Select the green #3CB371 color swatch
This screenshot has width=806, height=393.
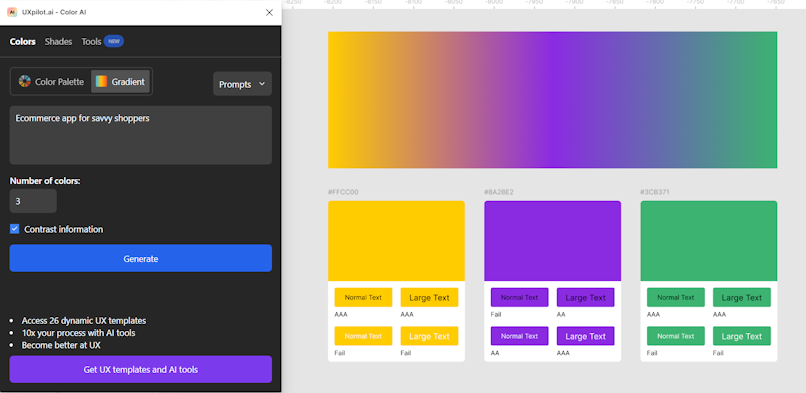tap(709, 241)
